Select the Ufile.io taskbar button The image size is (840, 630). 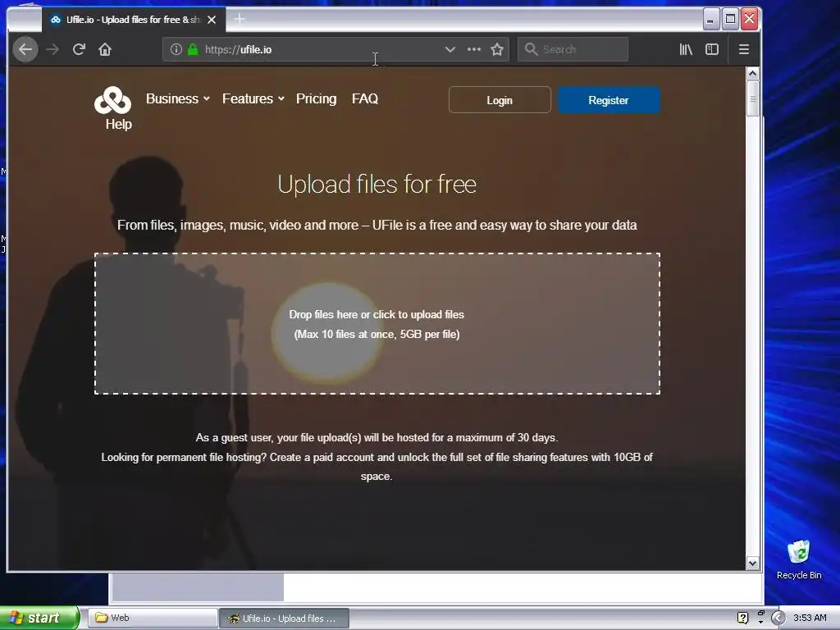(285, 618)
